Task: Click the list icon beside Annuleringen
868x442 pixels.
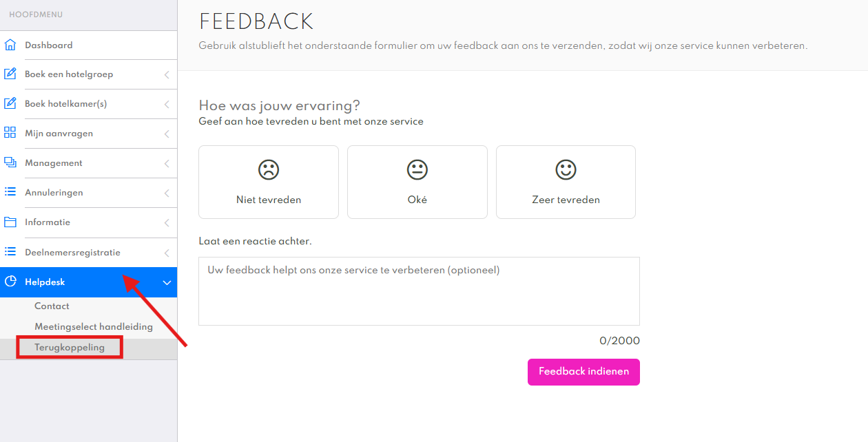Action: pos(10,193)
